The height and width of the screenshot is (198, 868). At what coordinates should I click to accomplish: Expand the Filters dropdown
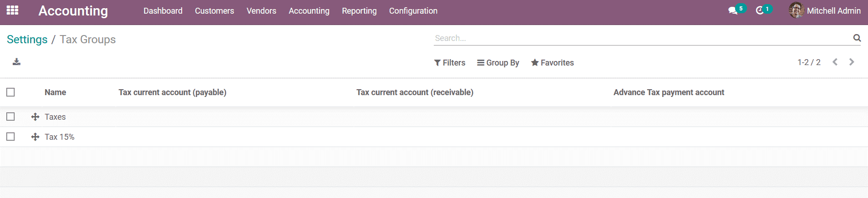tap(450, 63)
